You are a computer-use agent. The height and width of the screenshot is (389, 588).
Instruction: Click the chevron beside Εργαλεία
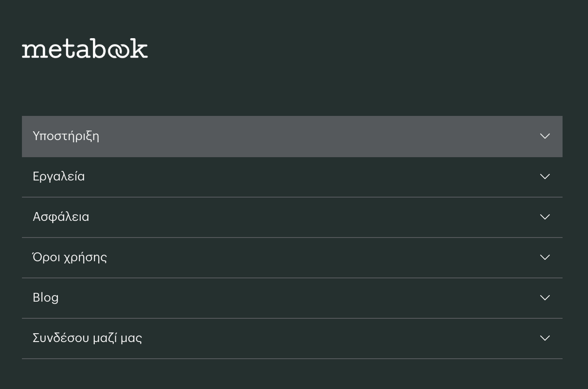(x=545, y=176)
